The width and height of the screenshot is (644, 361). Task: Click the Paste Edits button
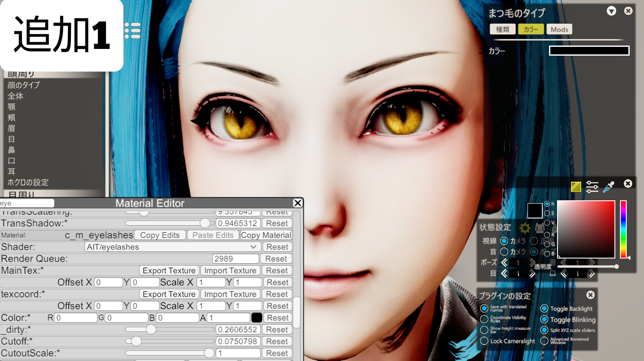click(x=213, y=235)
